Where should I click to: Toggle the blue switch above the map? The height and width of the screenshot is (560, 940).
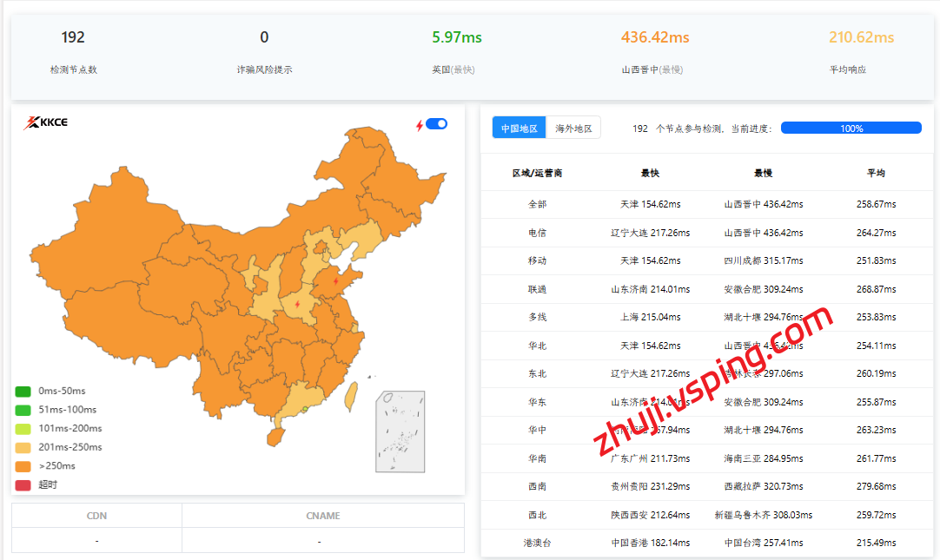pos(437,124)
